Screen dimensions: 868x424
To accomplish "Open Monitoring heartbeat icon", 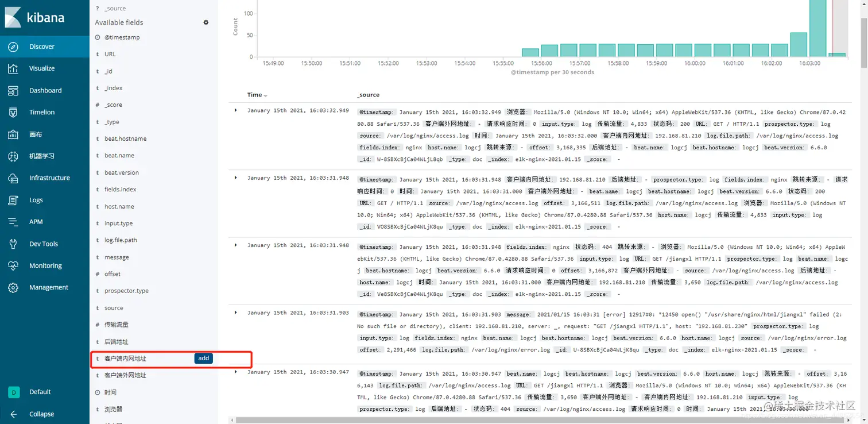I will (x=13, y=265).
